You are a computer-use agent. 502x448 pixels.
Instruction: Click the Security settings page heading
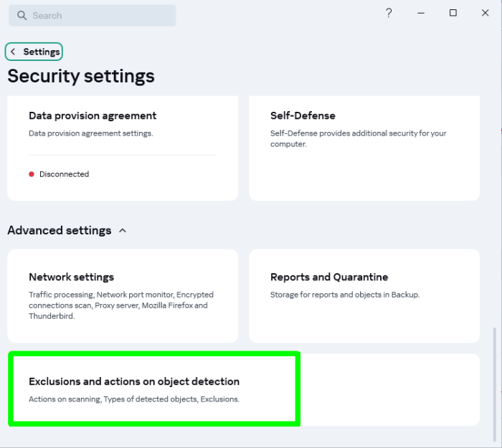[81, 76]
